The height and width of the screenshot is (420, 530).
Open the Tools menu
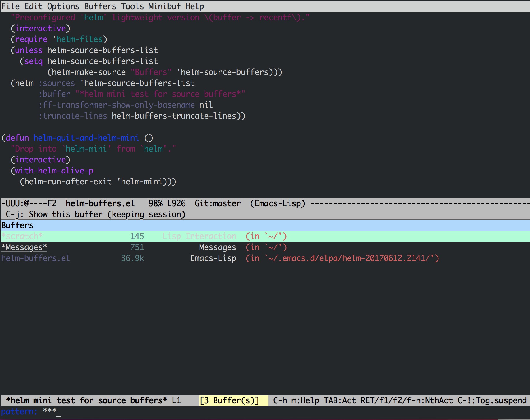tap(132, 6)
